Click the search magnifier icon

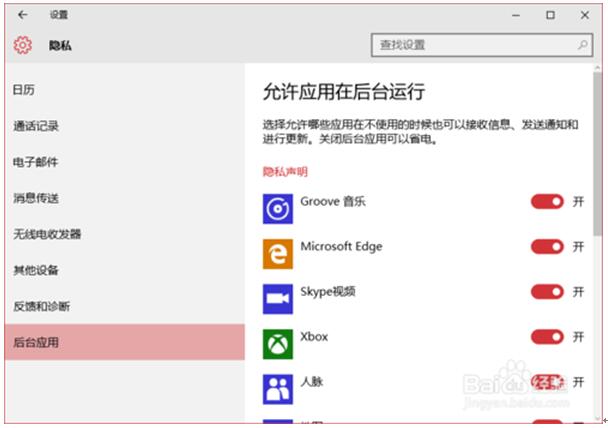pyautogui.click(x=583, y=45)
